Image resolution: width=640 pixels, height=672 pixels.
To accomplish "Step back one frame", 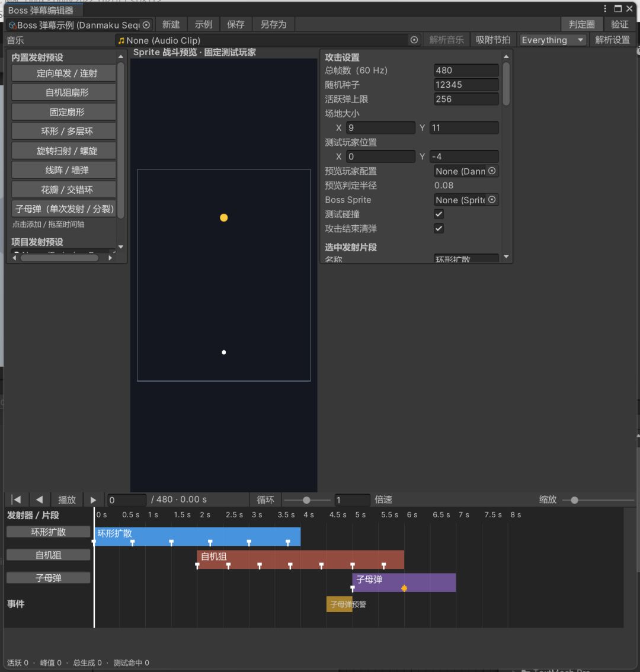I will [x=40, y=500].
